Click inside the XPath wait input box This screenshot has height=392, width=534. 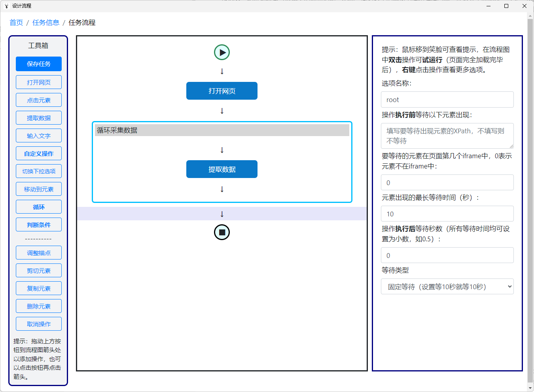tap(447, 136)
